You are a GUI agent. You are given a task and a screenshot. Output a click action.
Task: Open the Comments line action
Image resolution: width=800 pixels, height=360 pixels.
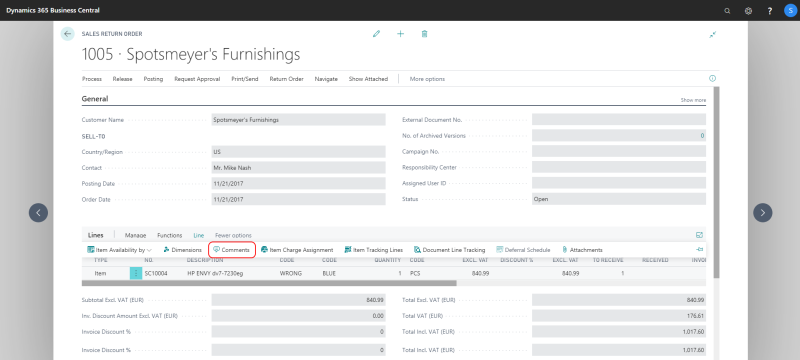pyautogui.click(x=232, y=250)
